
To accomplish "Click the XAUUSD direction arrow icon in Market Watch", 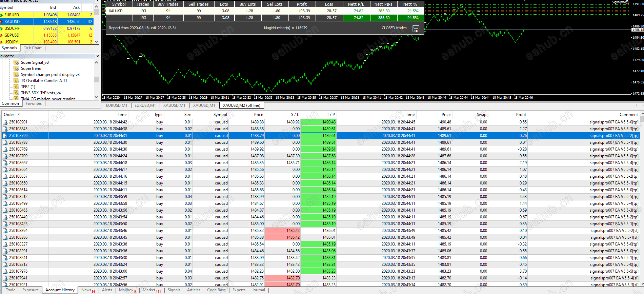I will pyautogui.click(x=1, y=22).
